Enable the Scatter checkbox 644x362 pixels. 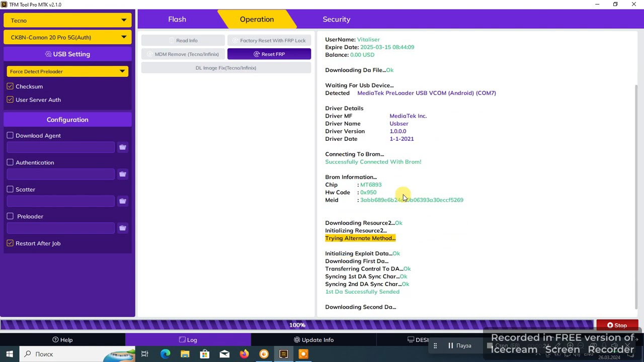tap(10, 189)
